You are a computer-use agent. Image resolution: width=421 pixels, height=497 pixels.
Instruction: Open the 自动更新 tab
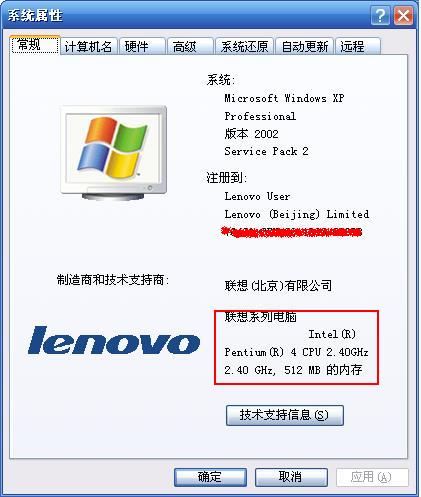click(x=305, y=46)
